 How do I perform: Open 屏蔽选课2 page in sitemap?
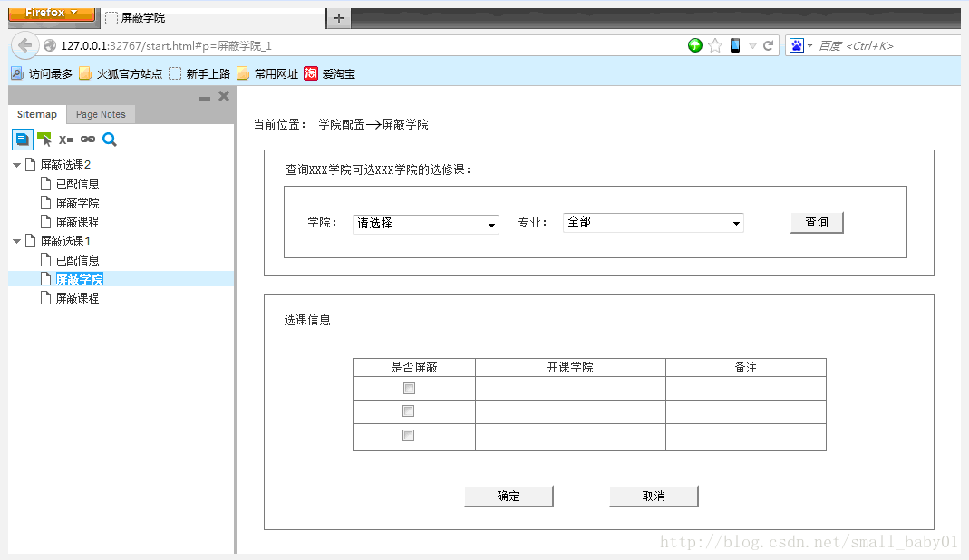[65, 165]
